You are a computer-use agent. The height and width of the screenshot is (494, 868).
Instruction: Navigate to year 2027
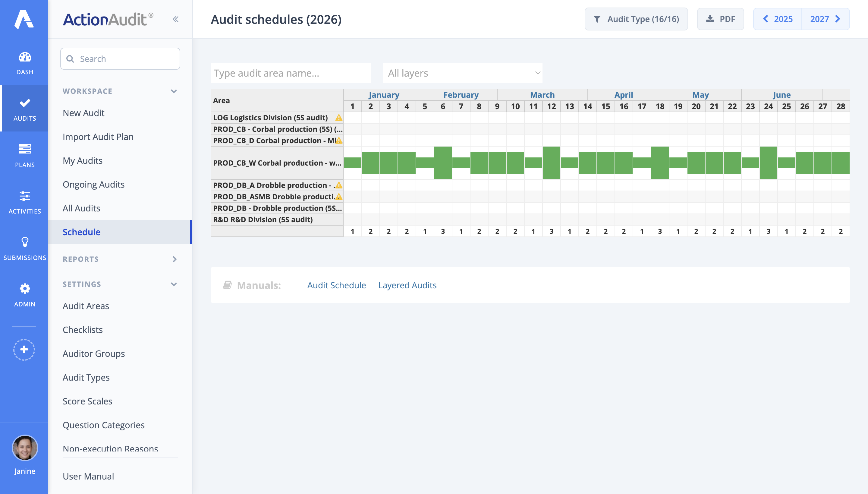pos(820,19)
